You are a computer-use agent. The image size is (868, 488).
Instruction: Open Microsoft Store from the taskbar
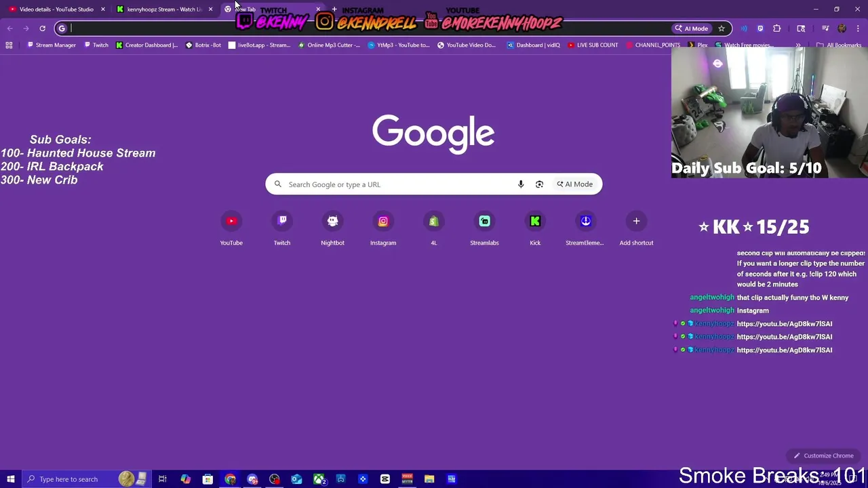pyautogui.click(x=208, y=479)
